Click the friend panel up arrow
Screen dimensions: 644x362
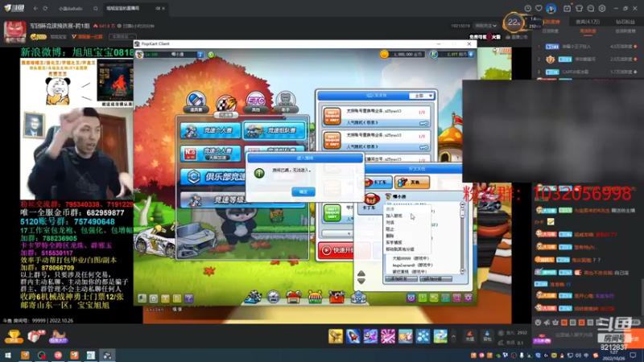[x=361, y=274]
